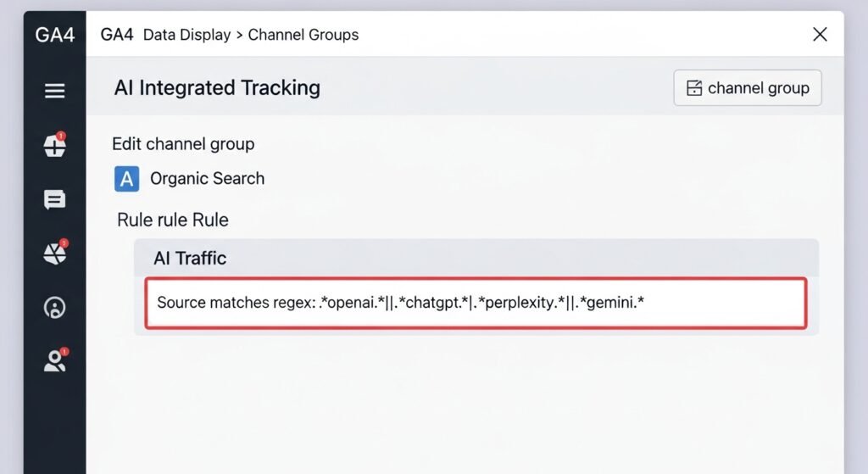Close the Channel Groups dialog

(x=820, y=34)
